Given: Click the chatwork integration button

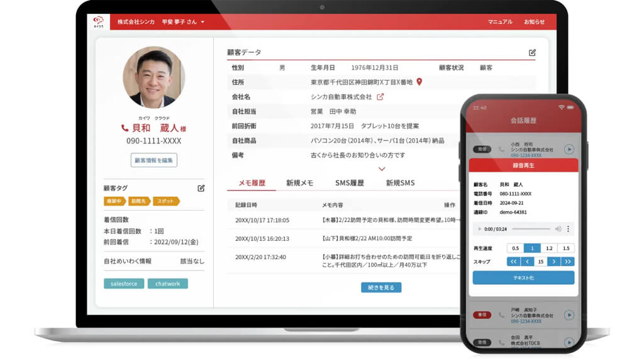Looking at the screenshot, I should click(167, 284).
